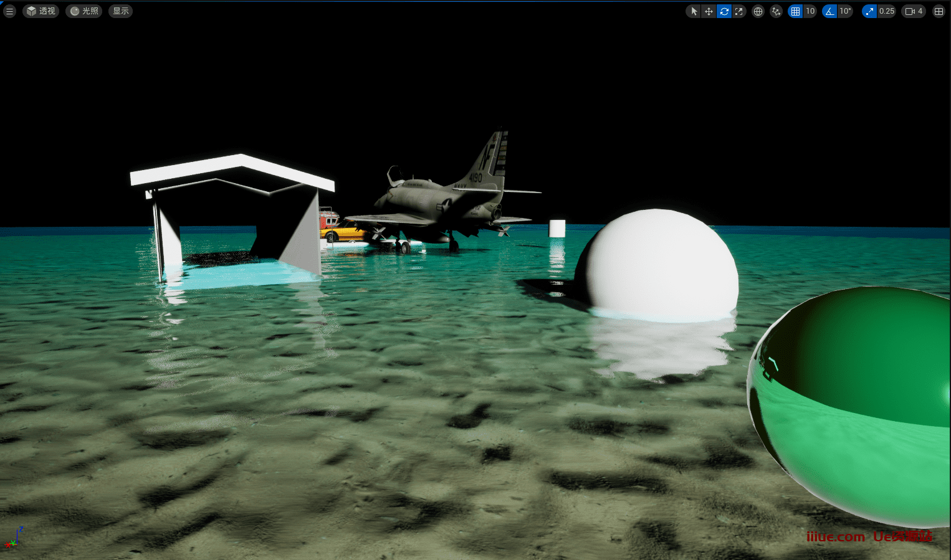
Task: Switch to the scale objects tool
Action: click(739, 11)
